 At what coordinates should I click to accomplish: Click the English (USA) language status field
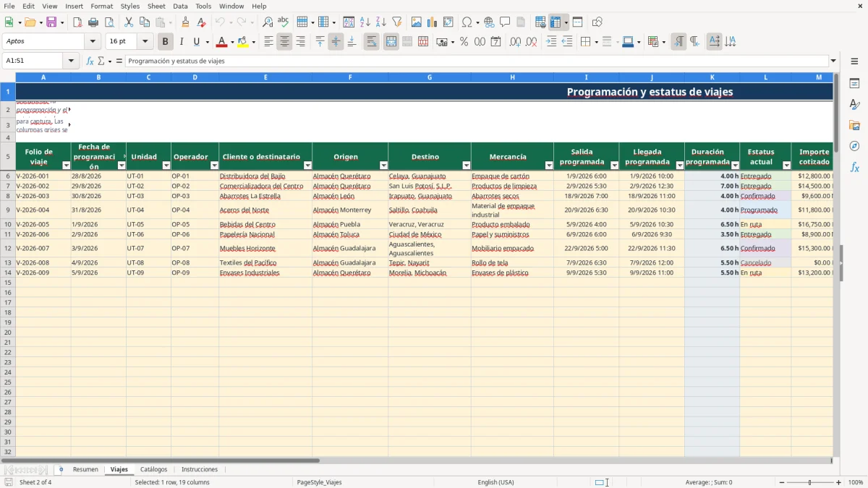pyautogui.click(x=495, y=482)
